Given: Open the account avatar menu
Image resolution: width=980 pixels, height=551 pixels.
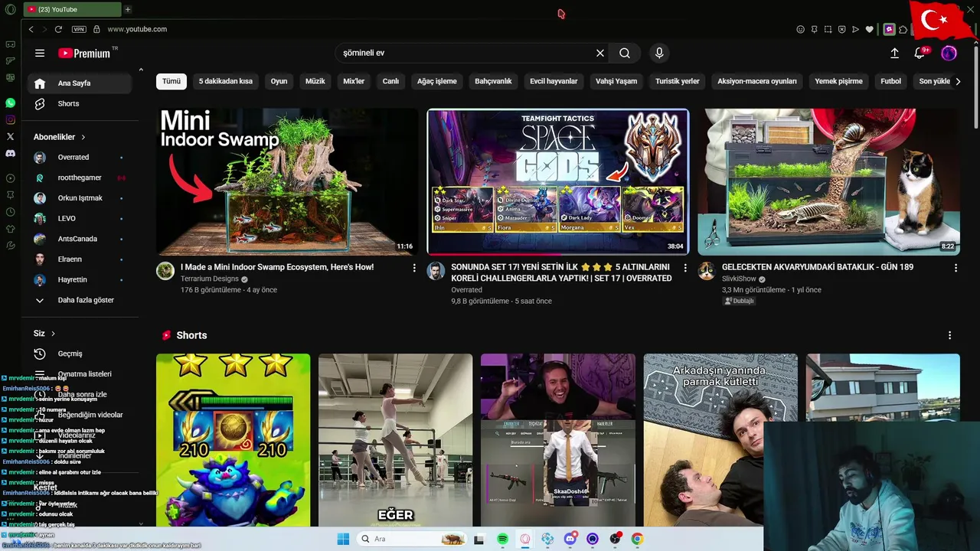Looking at the screenshot, I should 949,53.
